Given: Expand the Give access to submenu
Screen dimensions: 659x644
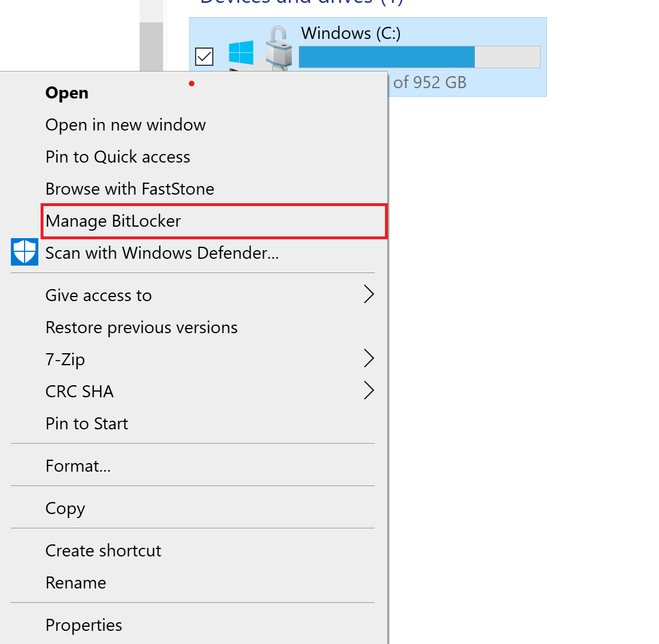Looking at the screenshot, I should [x=98, y=295].
